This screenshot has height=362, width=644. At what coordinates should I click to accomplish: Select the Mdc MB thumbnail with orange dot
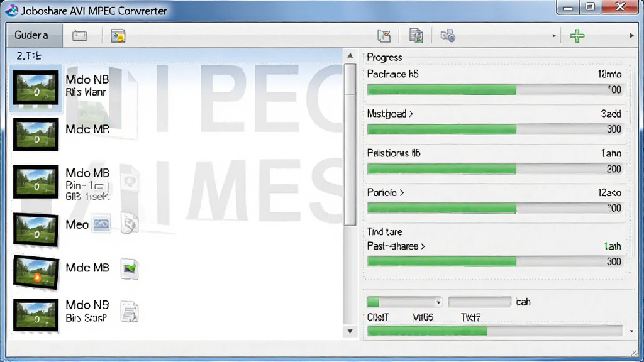(36, 272)
